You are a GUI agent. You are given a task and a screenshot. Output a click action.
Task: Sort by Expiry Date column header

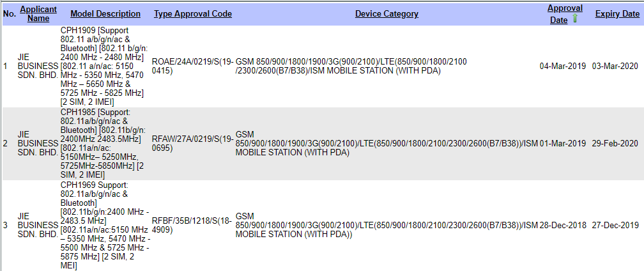(617, 13)
